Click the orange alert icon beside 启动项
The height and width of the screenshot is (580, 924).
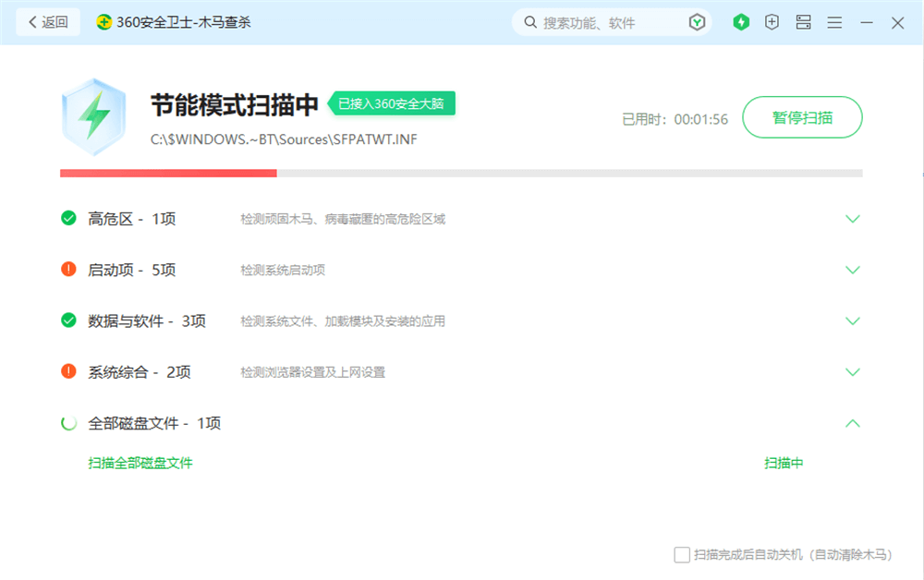67,270
